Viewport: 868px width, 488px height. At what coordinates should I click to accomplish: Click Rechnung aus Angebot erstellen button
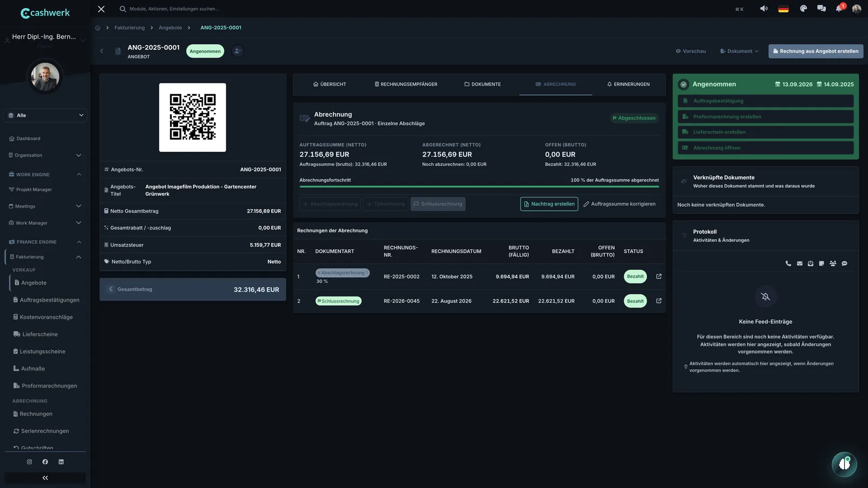[815, 51]
